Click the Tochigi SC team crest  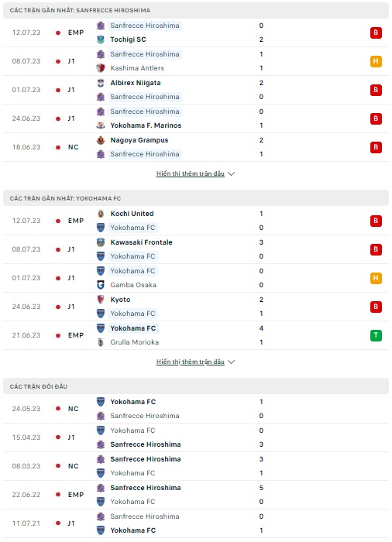pos(101,39)
